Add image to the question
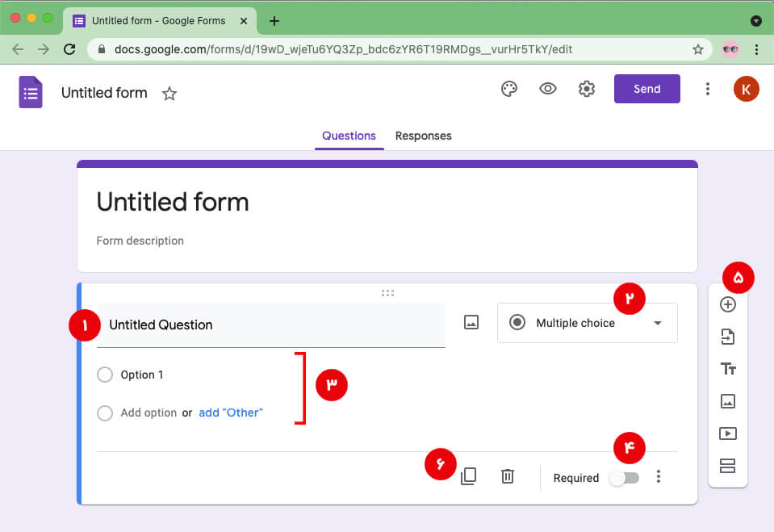 click(x=471, y=323)
